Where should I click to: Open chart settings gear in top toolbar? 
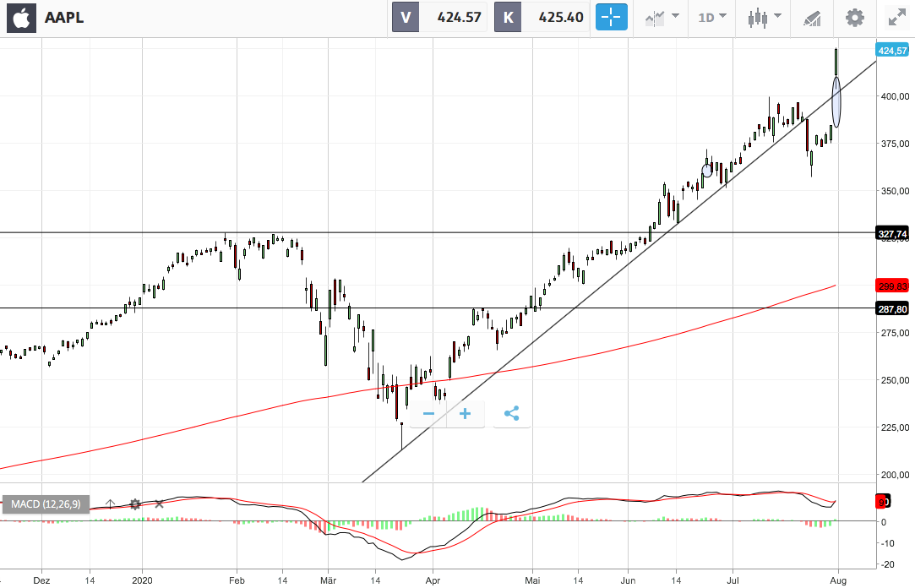(x=855, y=18)
